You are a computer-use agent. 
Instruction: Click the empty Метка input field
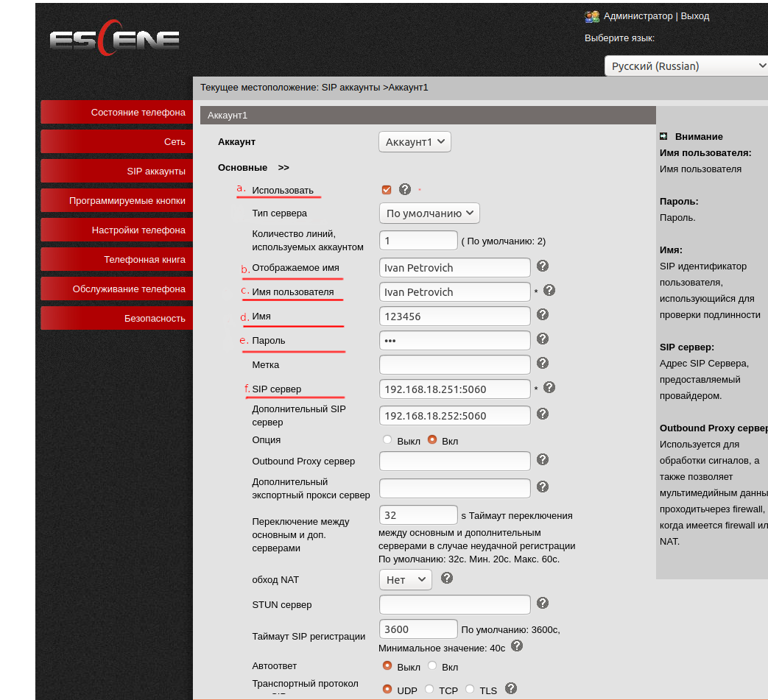[x=454, y=364]
